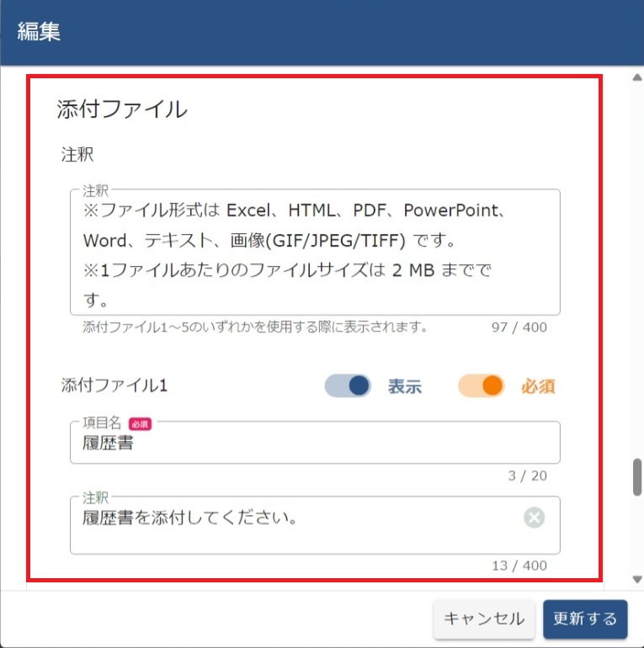Screen dimensions: 644x648
Task: Click the scrollbar up arrow
Action: (636, 78)
